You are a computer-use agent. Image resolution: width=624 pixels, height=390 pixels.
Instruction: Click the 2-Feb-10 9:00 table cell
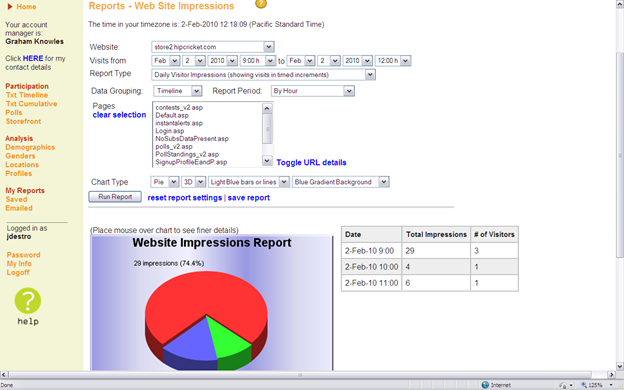(371, 251)
